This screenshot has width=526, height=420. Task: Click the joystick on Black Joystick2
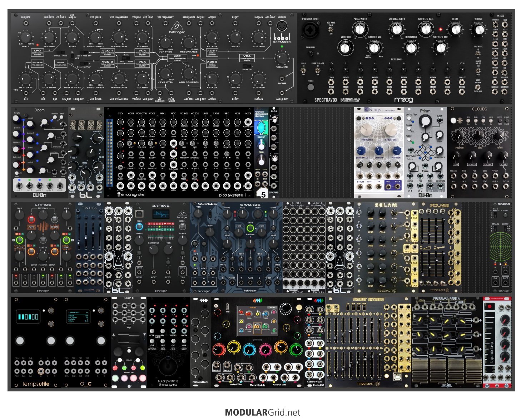coord(167,367)
